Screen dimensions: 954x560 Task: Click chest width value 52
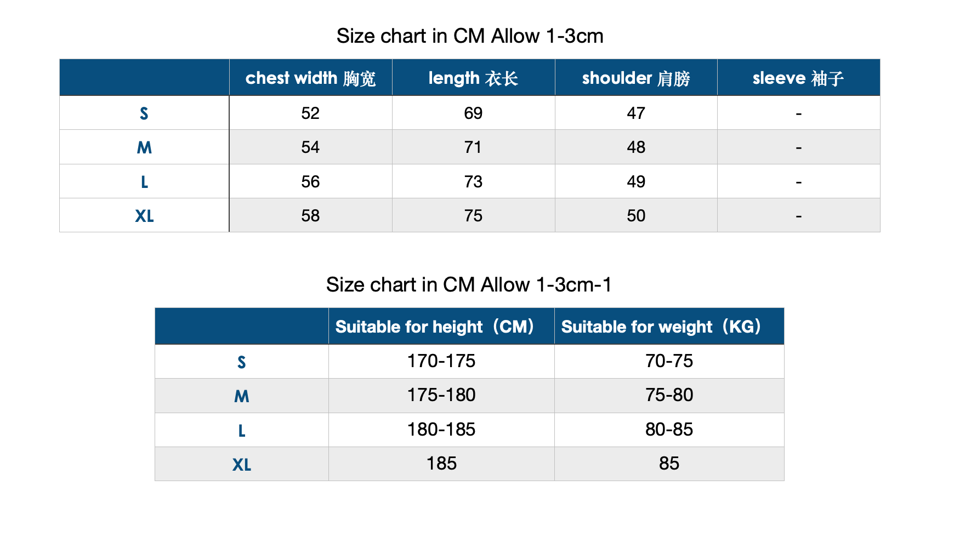[x=310, y=113]
